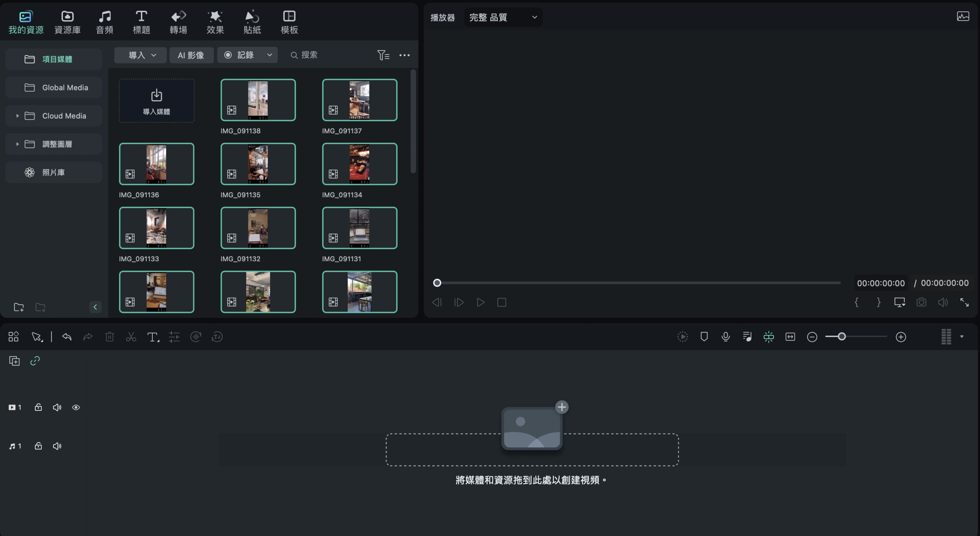This screenshot has width=980, height=536.
Task: Open the 模板 templates tab
Action: pos(289,22)
